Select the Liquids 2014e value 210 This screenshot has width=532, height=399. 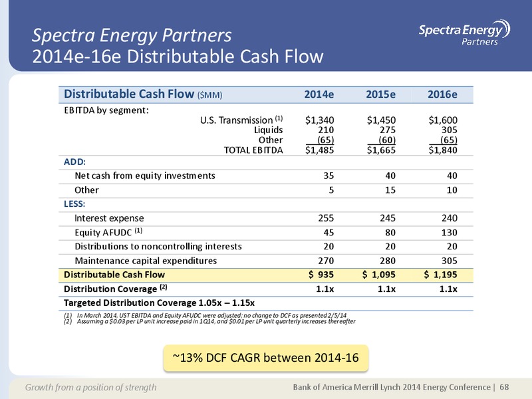pos(326,130)
